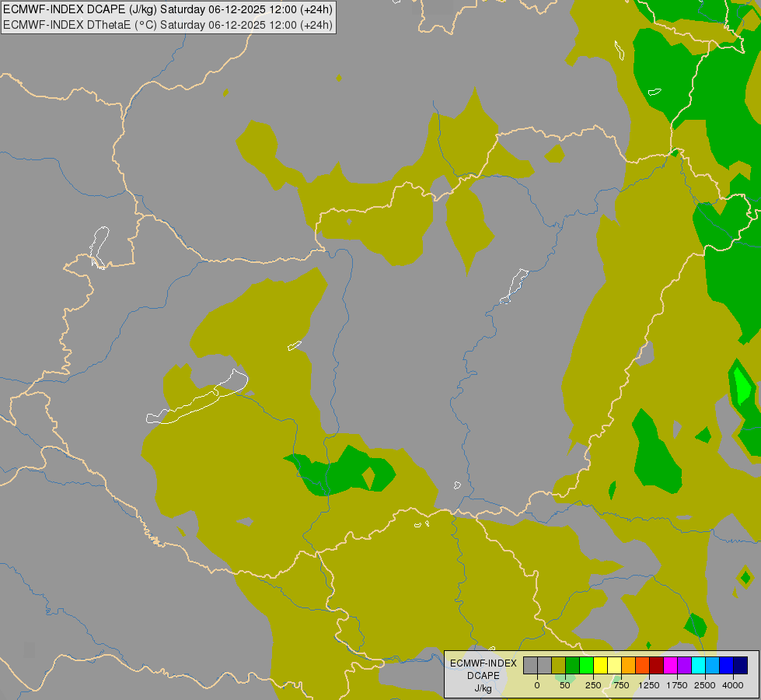
Task: Click the pure blue legend swatch
Action: [727, 666]
